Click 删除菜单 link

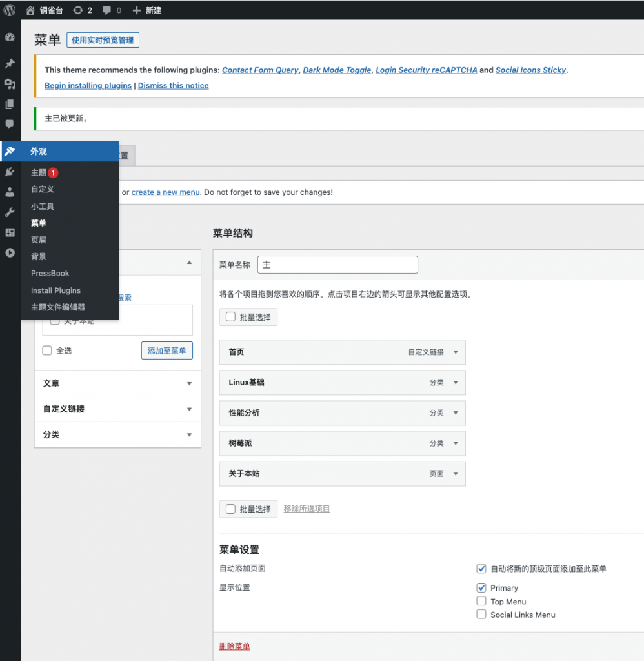tap(235, 646)
